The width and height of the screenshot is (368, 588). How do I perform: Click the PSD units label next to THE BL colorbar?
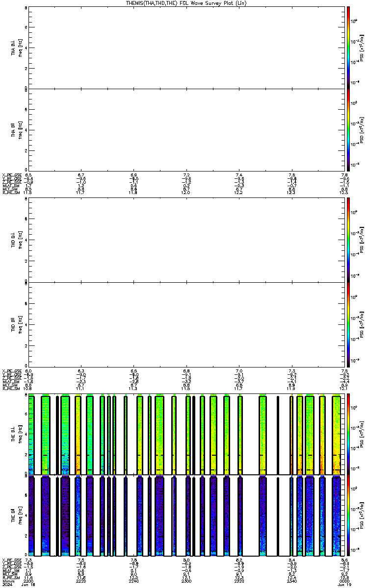[362, 434]
